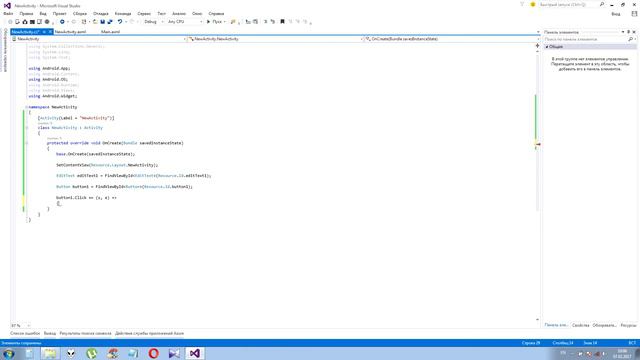Click the feedback smiley icon

[x=533, y=4]
